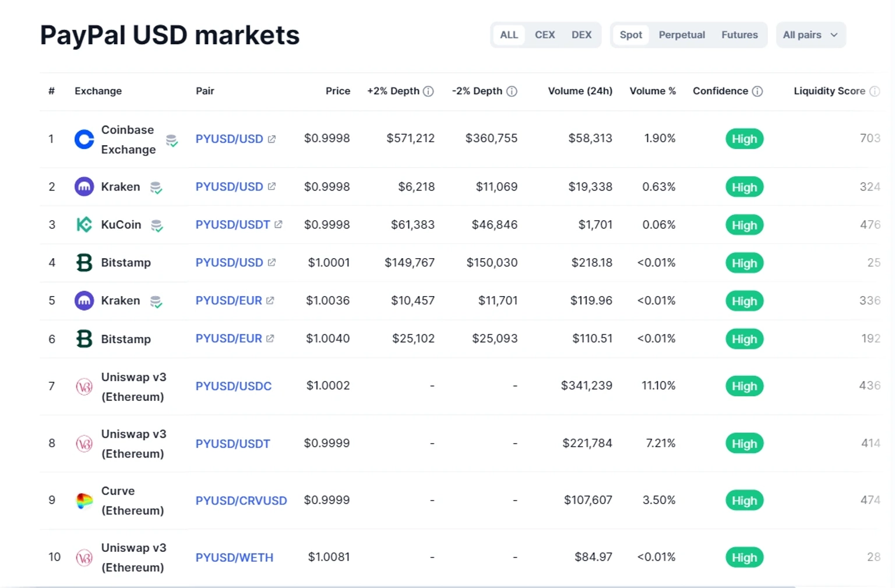Click the Uniswap v3 logo in the PYUSD/USDC row
The width and height of the screenshot is (895, 588).
(84, 386)
